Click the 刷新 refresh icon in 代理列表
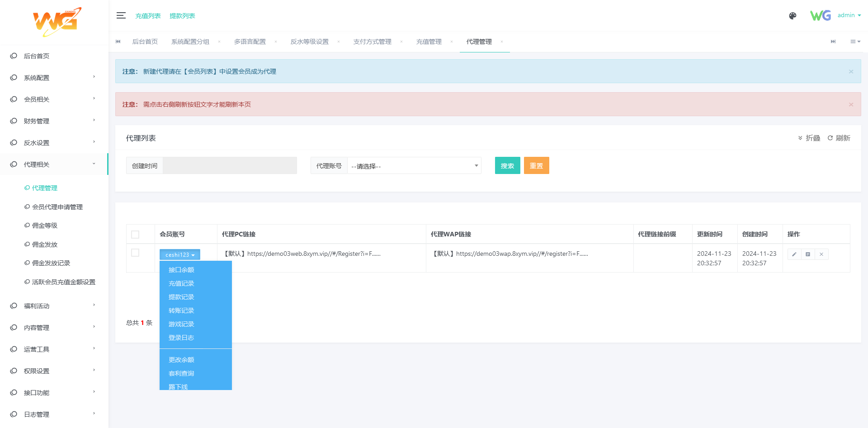This screenshot has width=868, height=428. pos(839,138)
